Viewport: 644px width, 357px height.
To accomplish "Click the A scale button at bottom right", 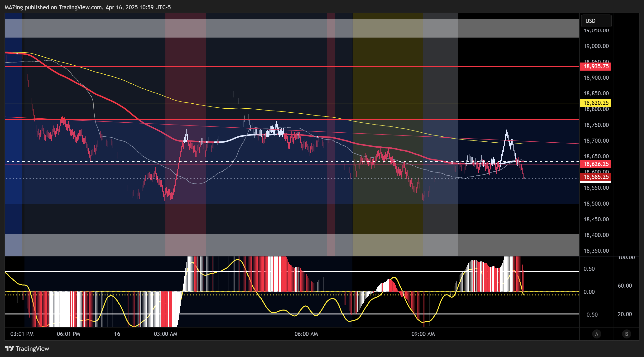I will point(596,334).
